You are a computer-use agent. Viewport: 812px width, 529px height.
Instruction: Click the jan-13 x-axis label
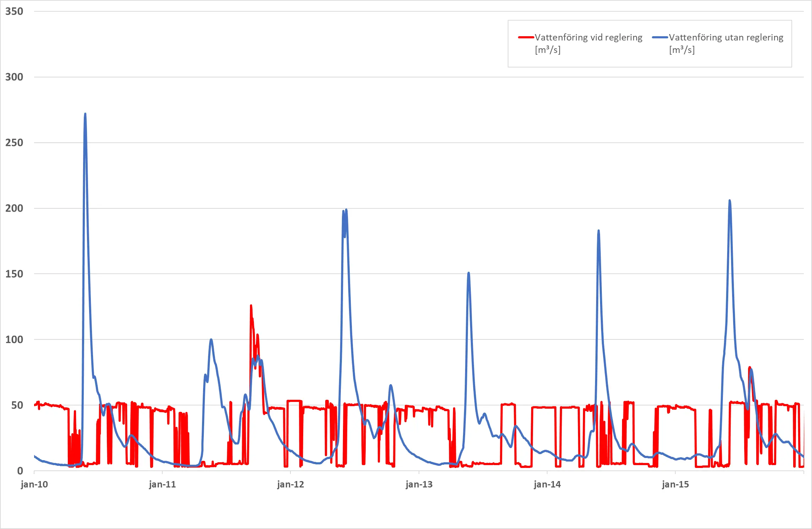419,485
